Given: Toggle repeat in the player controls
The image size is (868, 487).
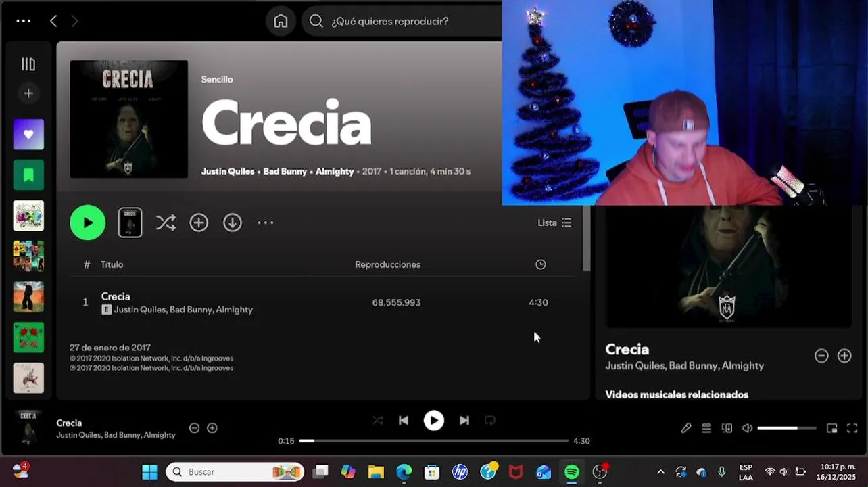Looking at the screenshot, I should coord(490,421).
